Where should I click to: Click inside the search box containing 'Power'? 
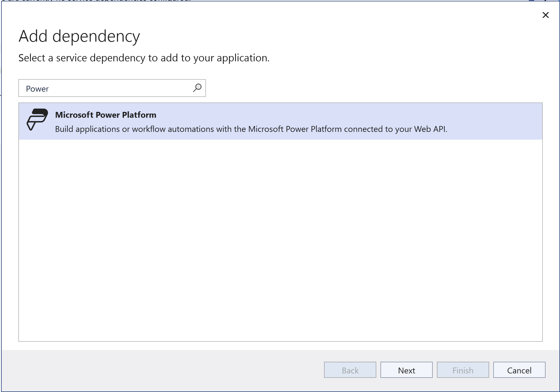tap(83, 89)
